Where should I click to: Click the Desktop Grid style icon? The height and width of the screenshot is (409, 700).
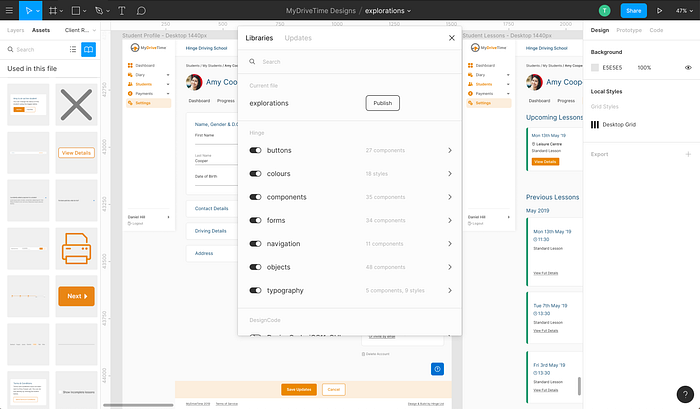(595, 125)
